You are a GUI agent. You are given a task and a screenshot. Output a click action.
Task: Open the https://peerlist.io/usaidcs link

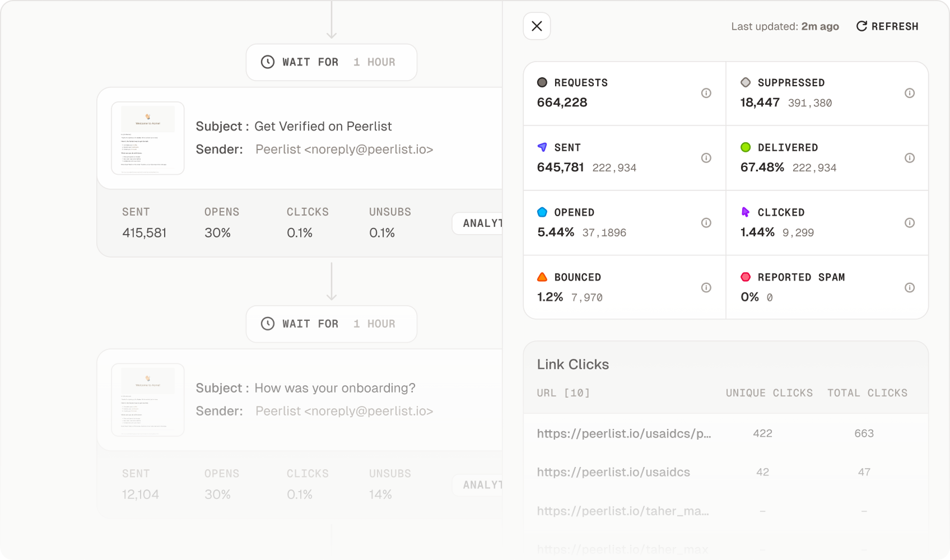coord(613,472)
